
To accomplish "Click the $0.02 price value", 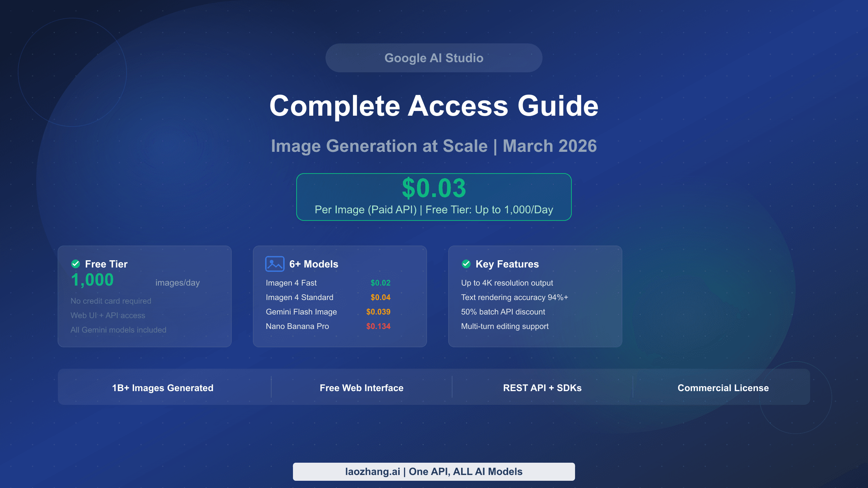I will click(x=380, y=283).
